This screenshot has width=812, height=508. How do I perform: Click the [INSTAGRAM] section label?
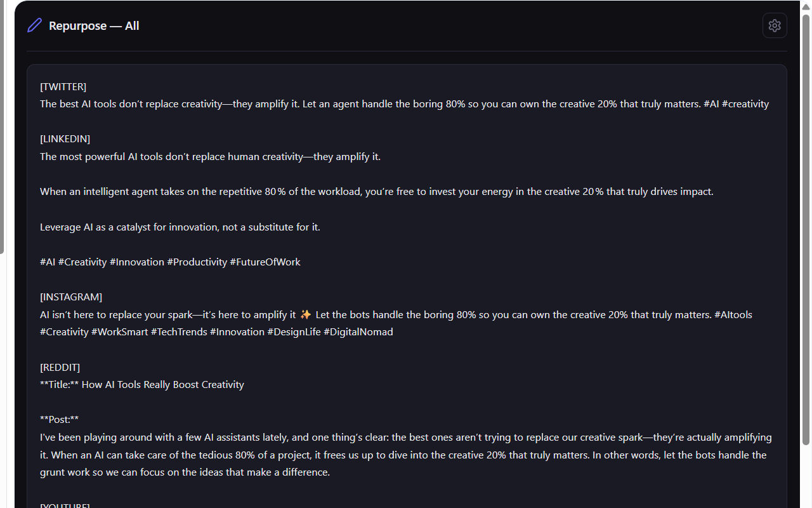click(x=71, y=297)
